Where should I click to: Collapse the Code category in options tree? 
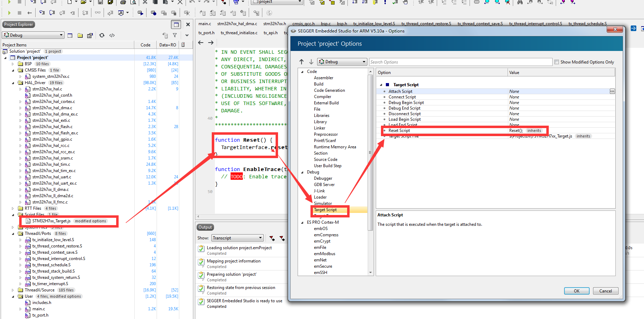tap(302, 72)
